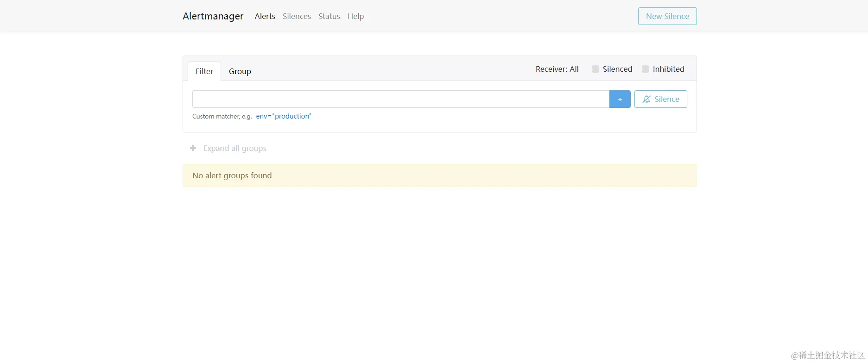
Task: Enable the Inhibited checkbox
Action: (646, 69)
